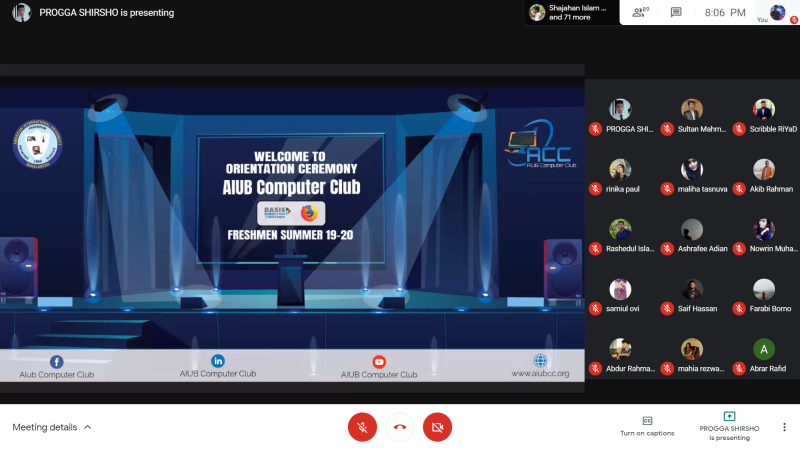The image size is (800, 450).
Task: Click the globe website icon on the slide
Action: (540, 361)
